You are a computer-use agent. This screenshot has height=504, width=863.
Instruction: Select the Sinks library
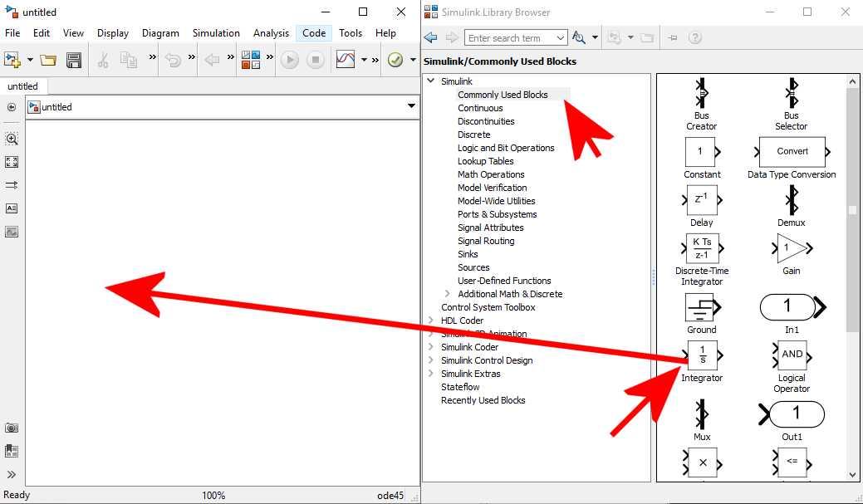click(468, 254)
